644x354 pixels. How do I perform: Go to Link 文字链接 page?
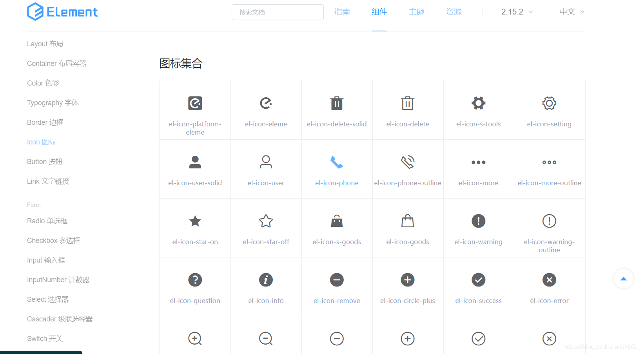tap(48, 181)
